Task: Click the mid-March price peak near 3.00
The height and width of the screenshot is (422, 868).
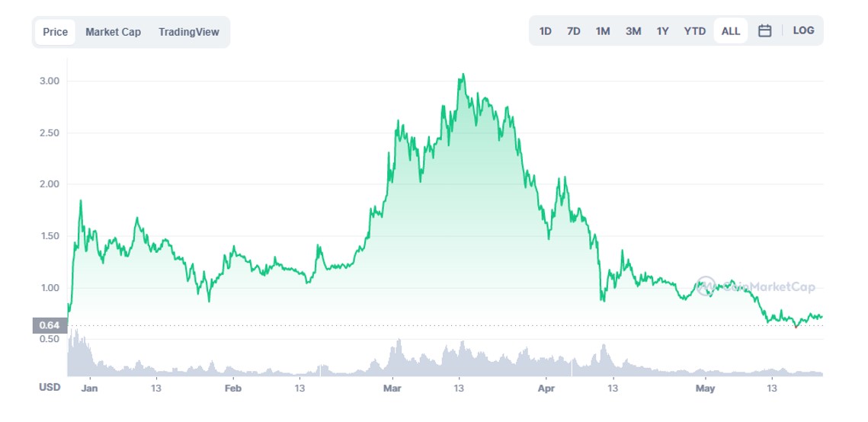Action: (x=463, y=75)
